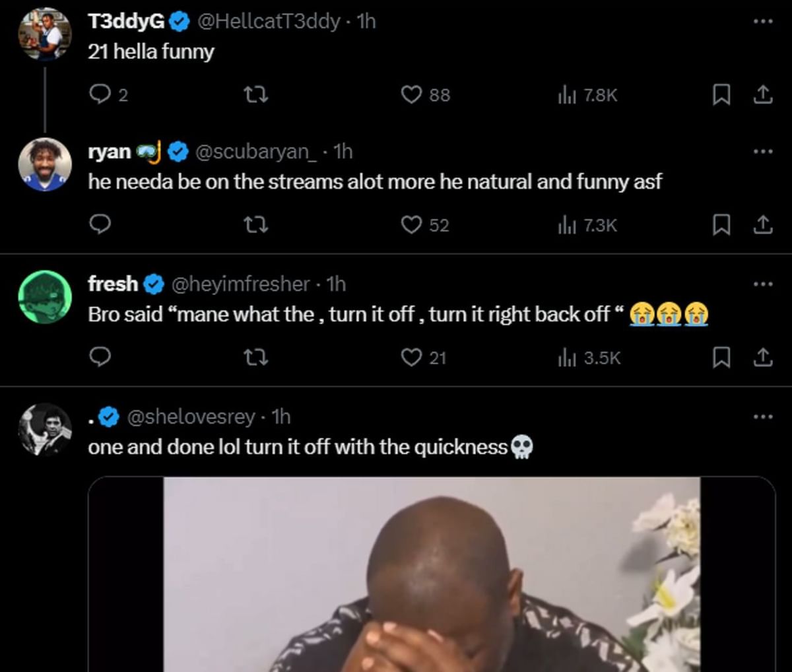
Task: Open the more options menu on fresh's tweet
Action: click(764, 284)
